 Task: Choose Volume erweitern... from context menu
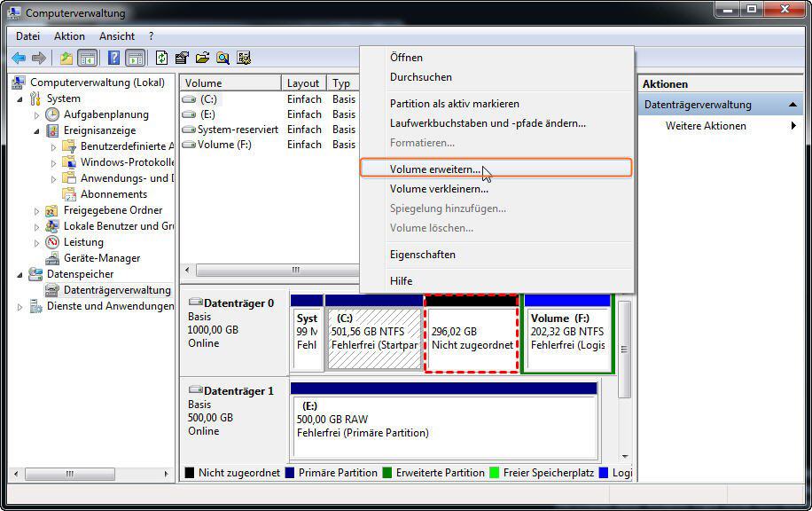tap(435, 169)
